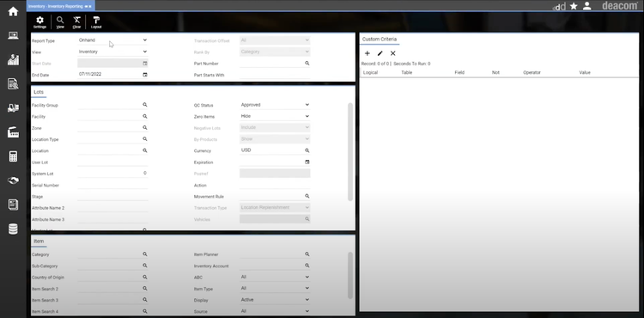Select the Lots section tab
This screenshot has height=318, width=644.
pos(39,92)
